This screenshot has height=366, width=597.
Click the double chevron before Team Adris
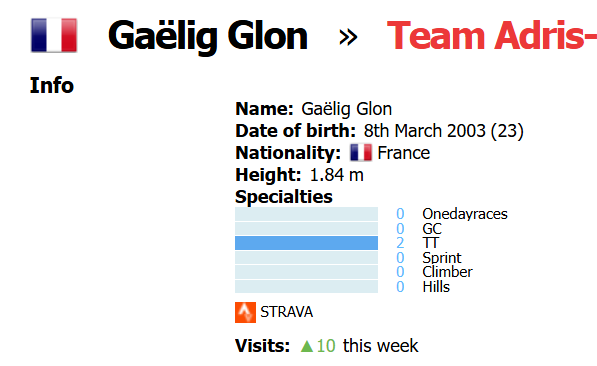pyautogui.click(x=348, y=37)
